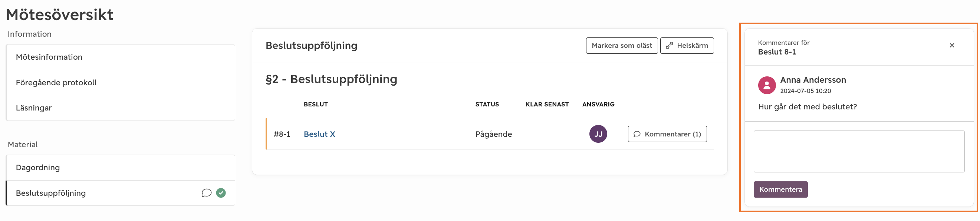Click the #8-1 decision row
The height and width of the screenshot is (221, 980).
point(490,134)
